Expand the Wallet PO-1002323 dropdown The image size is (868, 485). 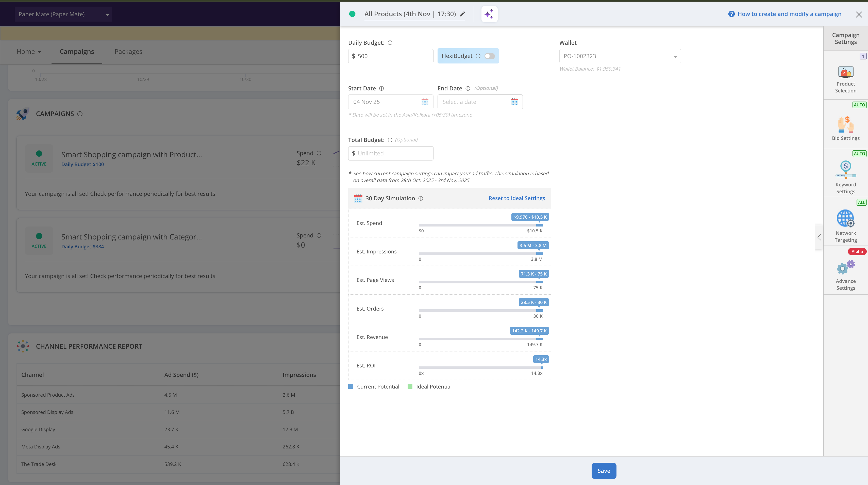tap(620, 56)
